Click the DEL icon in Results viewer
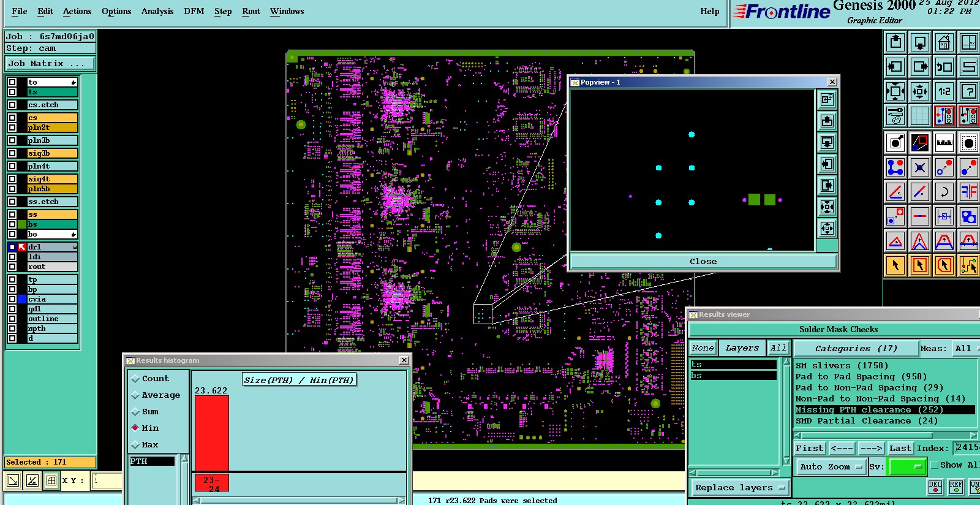 click(935, 487)
